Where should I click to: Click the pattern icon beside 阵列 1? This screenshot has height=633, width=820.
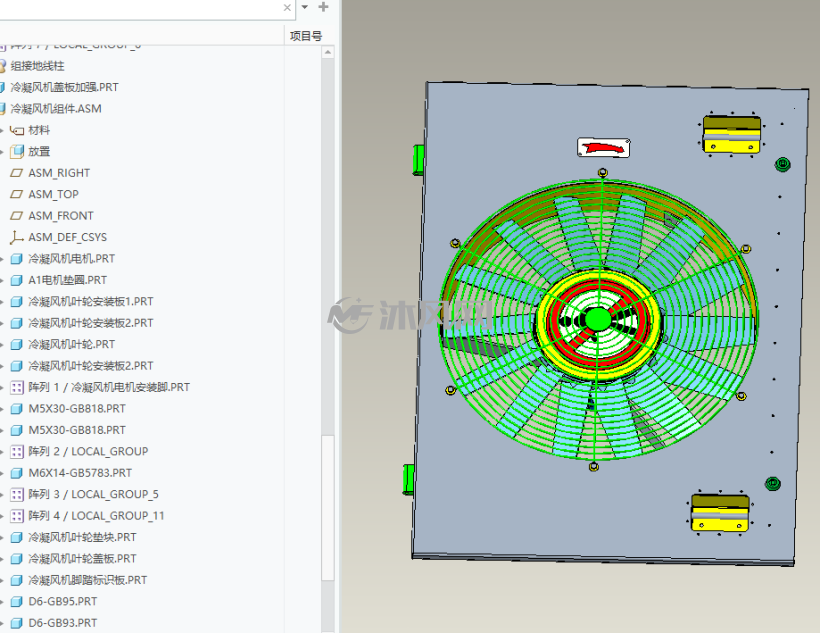click(17, 387)
